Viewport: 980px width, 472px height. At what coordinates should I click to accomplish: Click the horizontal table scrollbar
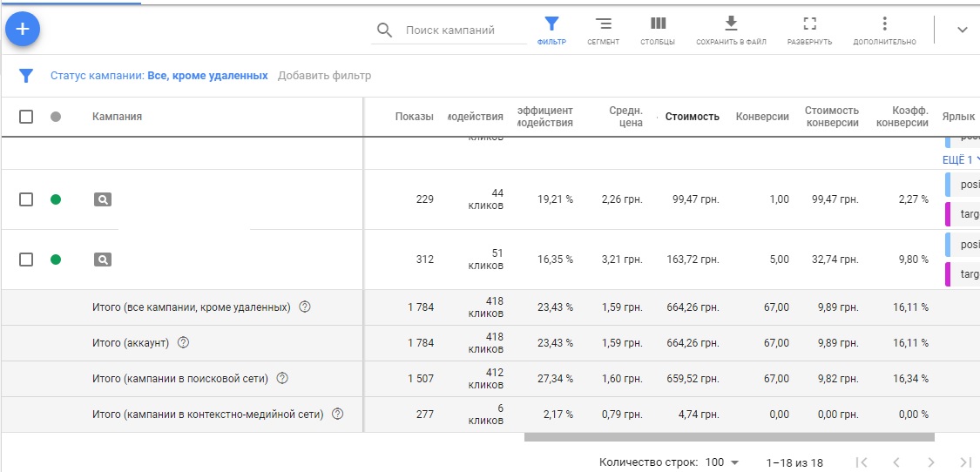[729, 438]
